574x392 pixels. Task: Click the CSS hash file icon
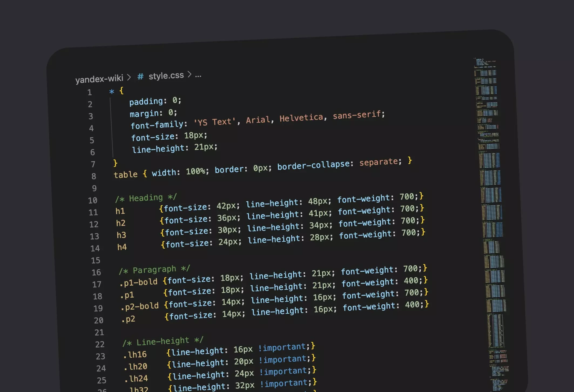coord(140,77)
